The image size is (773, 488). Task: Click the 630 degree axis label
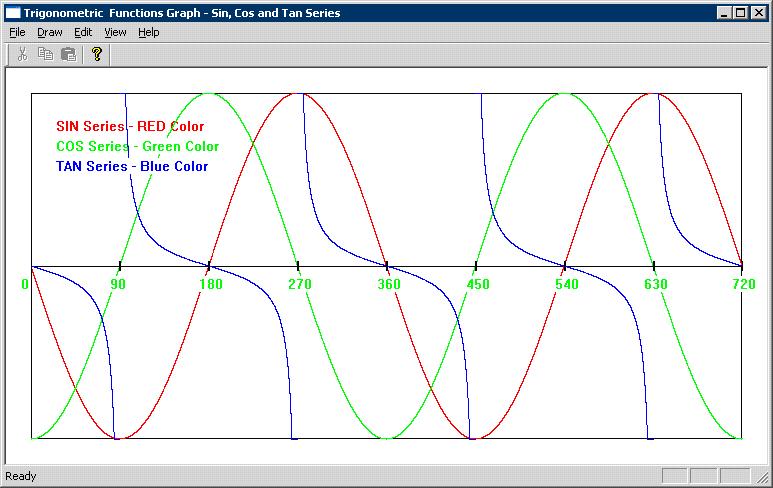coord(656,284)
